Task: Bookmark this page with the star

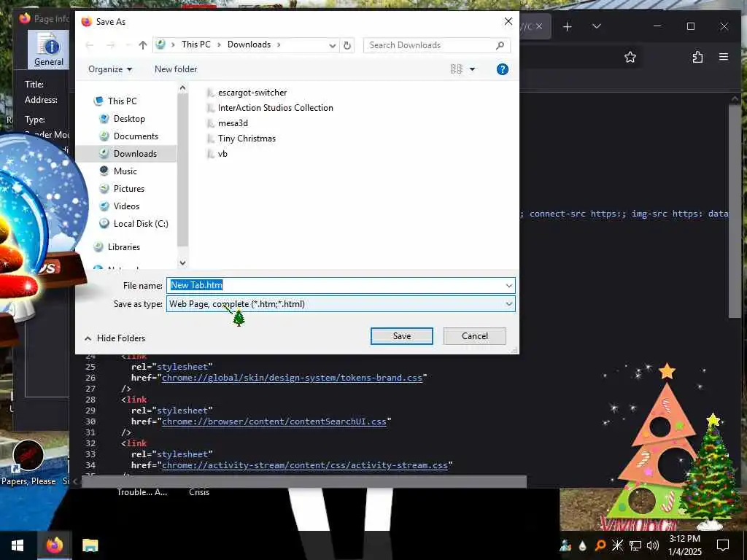Action: 630,58
